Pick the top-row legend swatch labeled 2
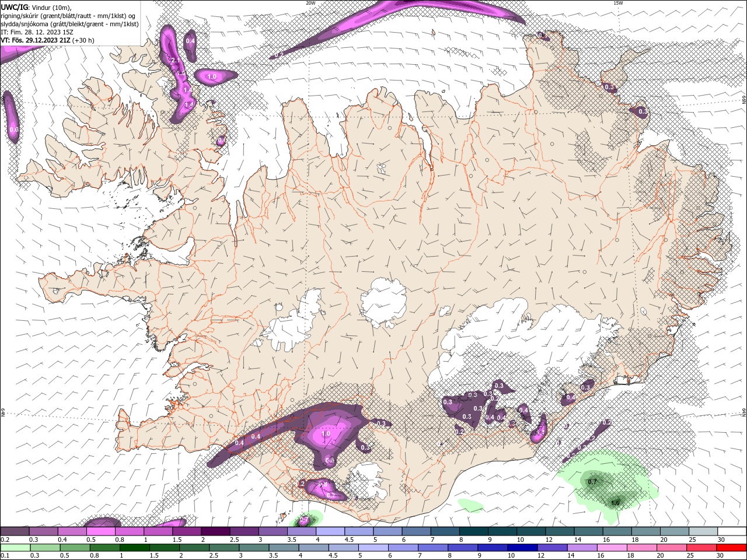Image resolution: width=747 pixels, height=560 pixels. tap(215, 531)
